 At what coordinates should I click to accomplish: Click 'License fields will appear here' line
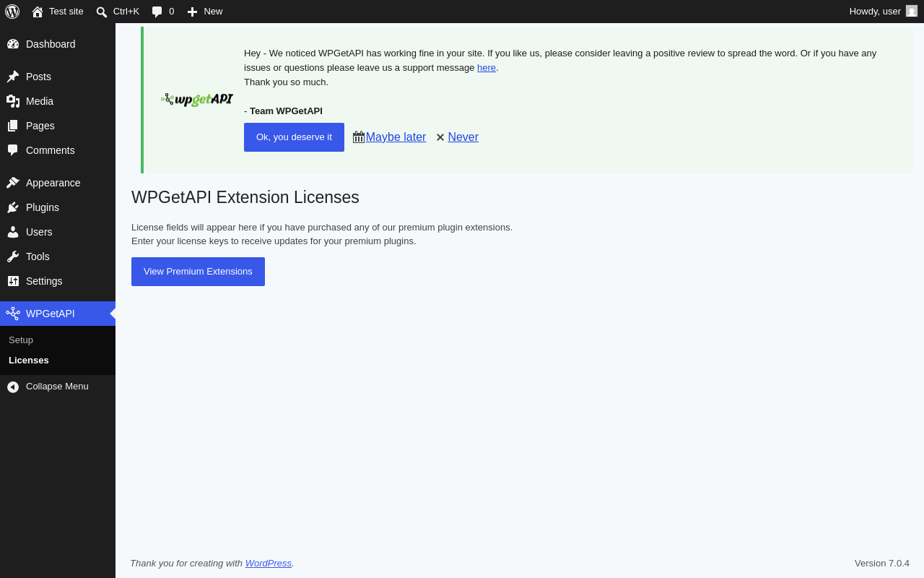tap(322, 228)
